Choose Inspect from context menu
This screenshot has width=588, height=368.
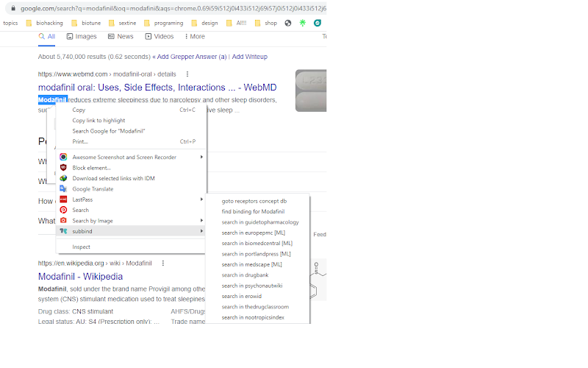tap(131, 247)
